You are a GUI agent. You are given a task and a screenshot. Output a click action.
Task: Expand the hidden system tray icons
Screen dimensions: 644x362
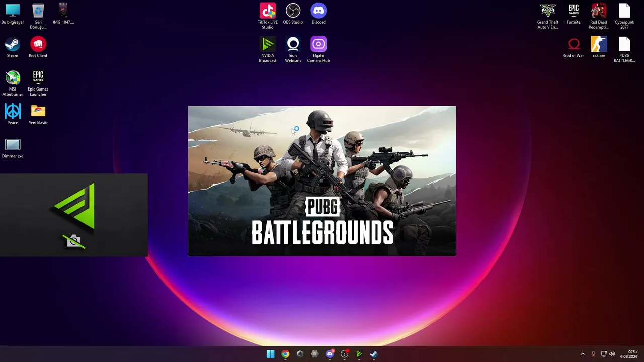583,354
